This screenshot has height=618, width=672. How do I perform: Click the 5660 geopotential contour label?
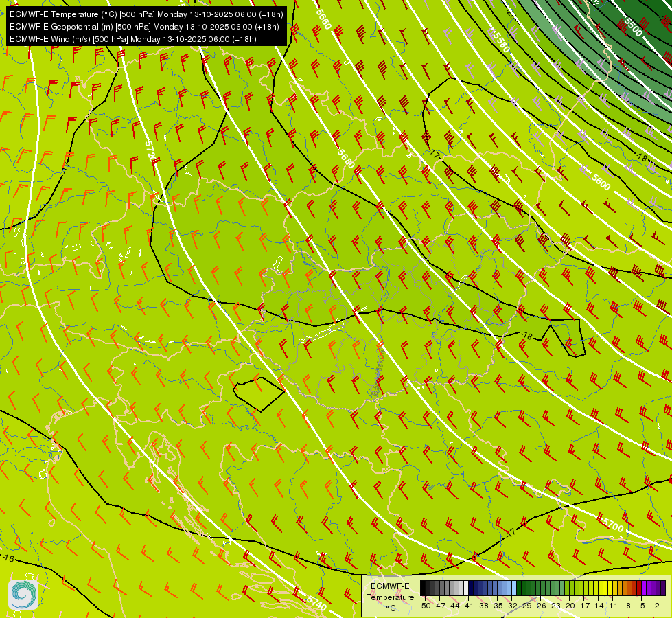pos(324,19)
